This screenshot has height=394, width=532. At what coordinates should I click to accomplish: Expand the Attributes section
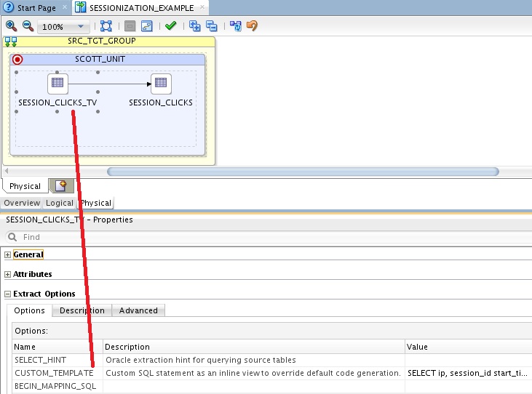point(7,274)
